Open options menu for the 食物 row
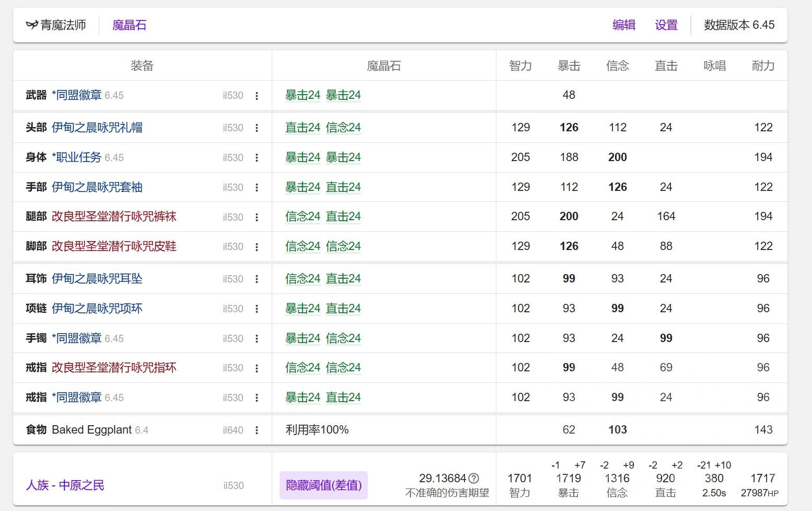 point(257,429)
